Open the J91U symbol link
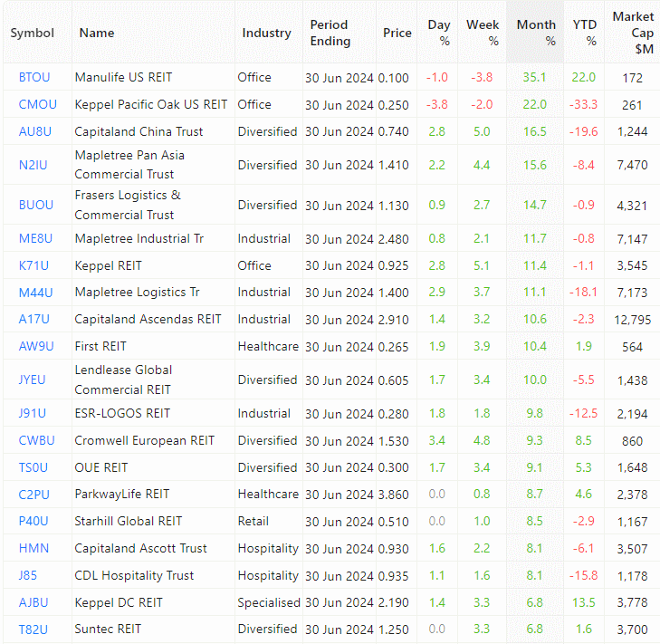This screenshot has height=644, width=660. point(33,413)
